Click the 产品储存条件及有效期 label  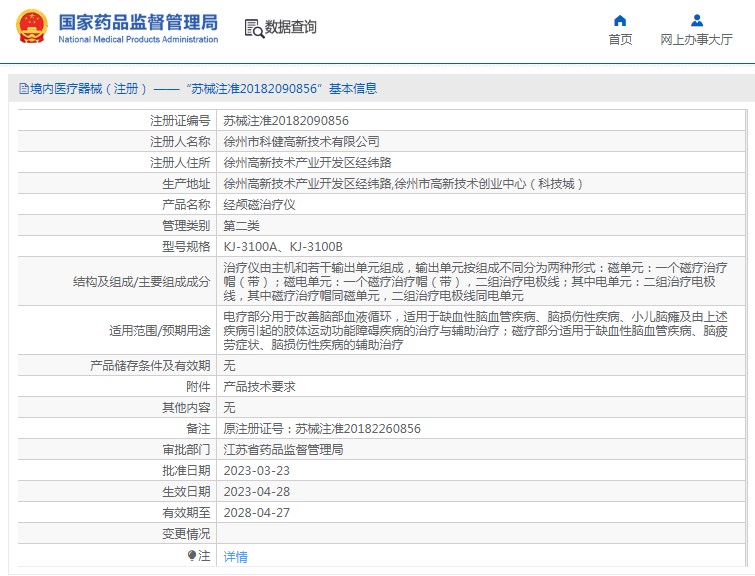click(x=150, y=366)
